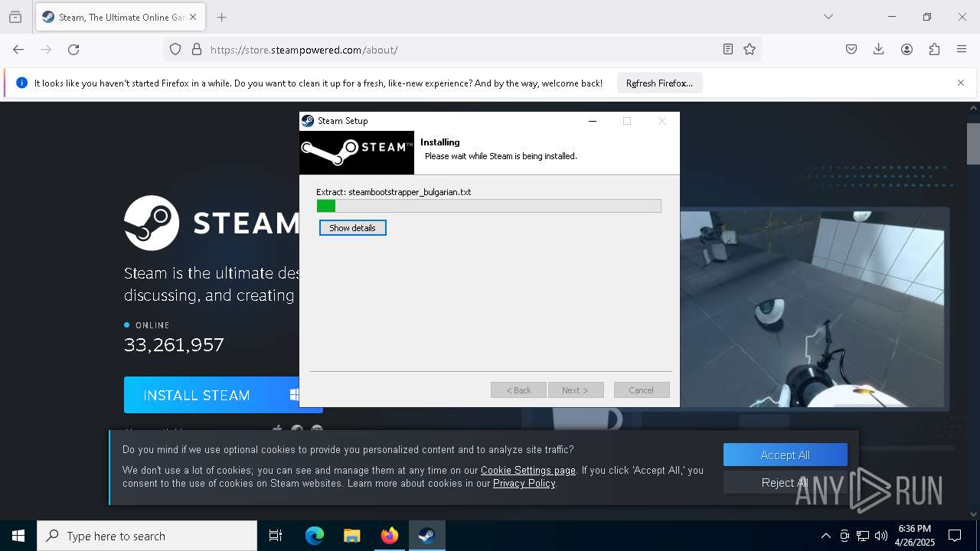Click Steam Setup title bar icon
This screenshot has height=551, width=980.
tap(308, 121)
